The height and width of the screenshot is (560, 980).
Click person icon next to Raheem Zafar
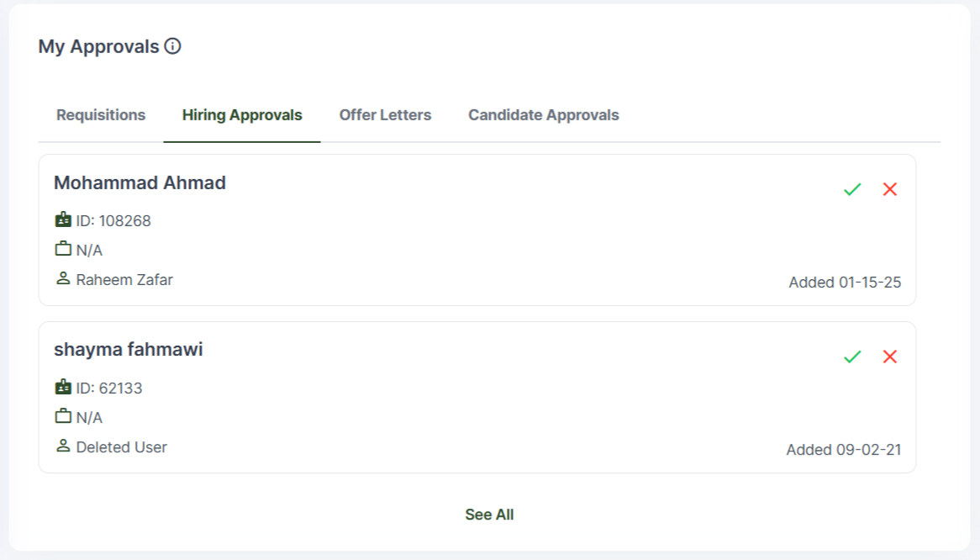tap(63, 278)
